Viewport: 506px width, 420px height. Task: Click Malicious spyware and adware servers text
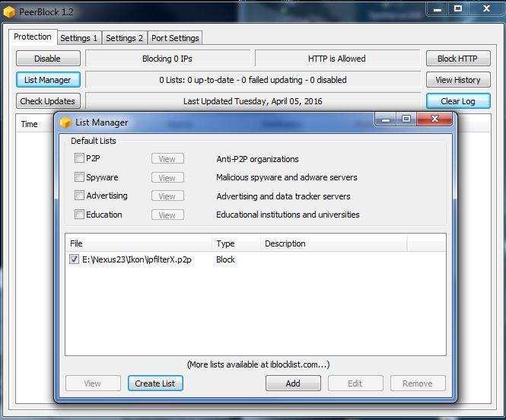pos(287,177)
